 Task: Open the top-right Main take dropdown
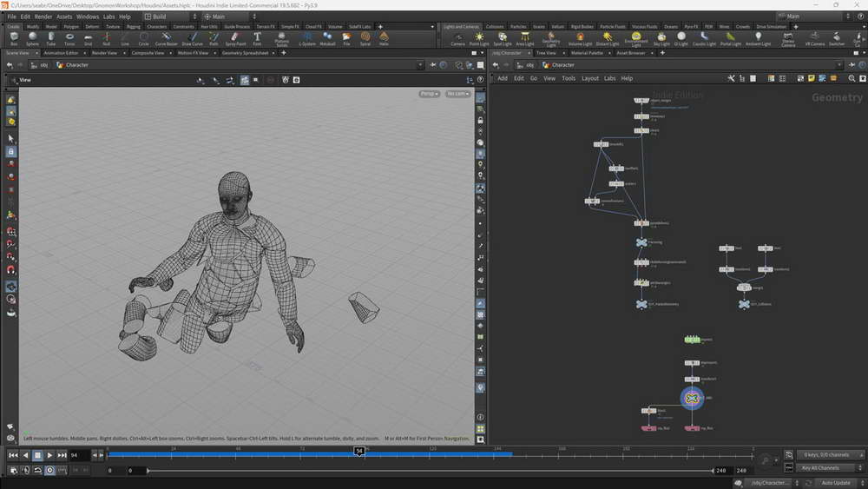813,17
